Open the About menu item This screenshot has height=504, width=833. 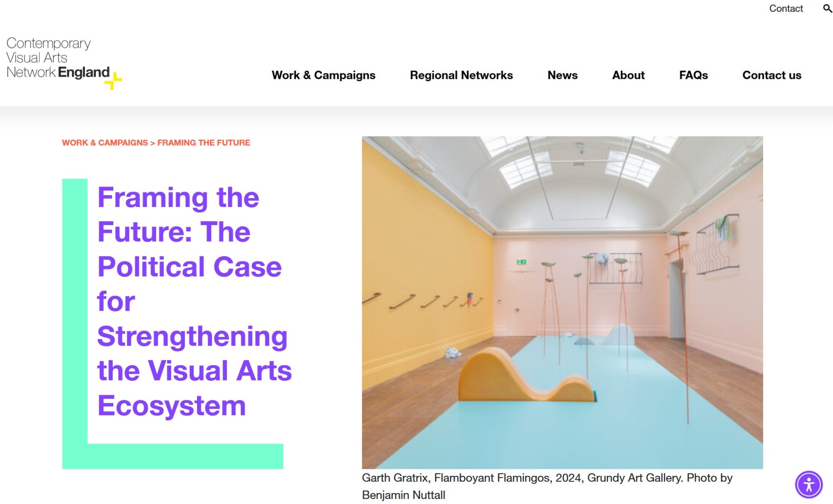pos(628,75)
